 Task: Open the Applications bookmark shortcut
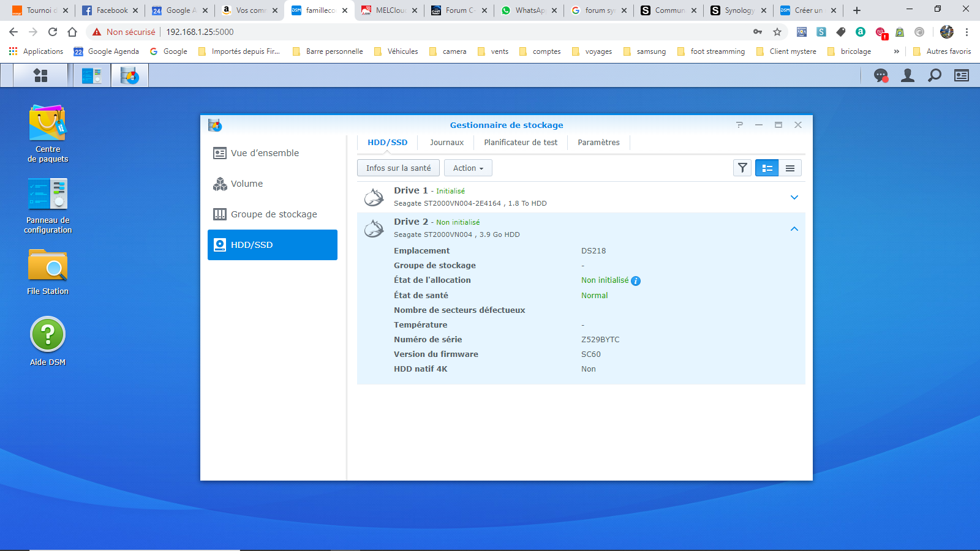coord(36,51)
